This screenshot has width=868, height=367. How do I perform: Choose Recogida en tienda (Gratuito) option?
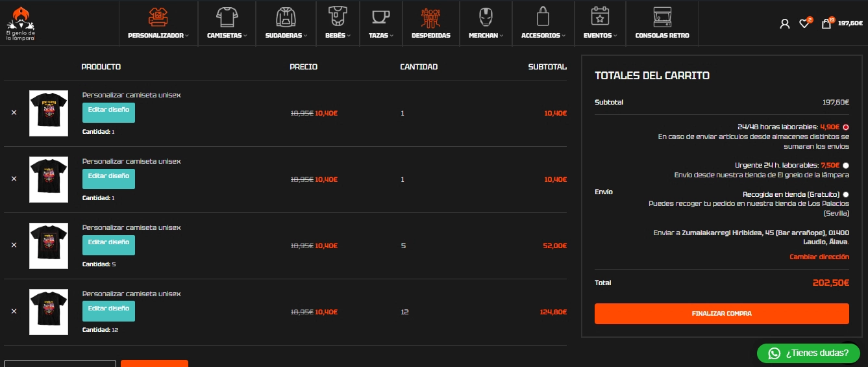point(846,195)
